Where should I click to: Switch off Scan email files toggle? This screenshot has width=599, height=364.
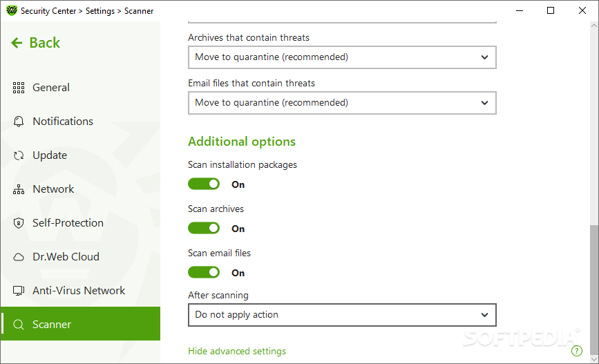point(204,272)
